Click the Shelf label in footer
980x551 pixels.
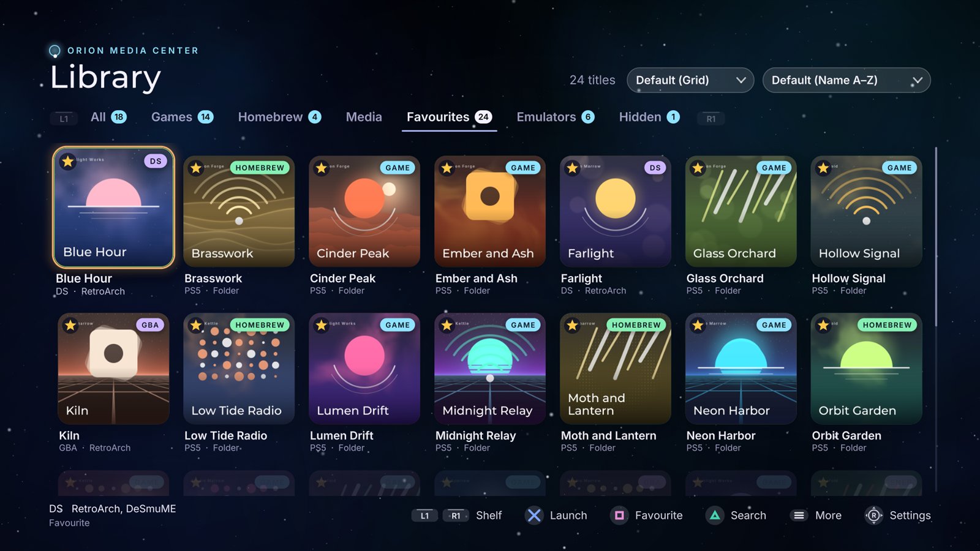point(489,515)
